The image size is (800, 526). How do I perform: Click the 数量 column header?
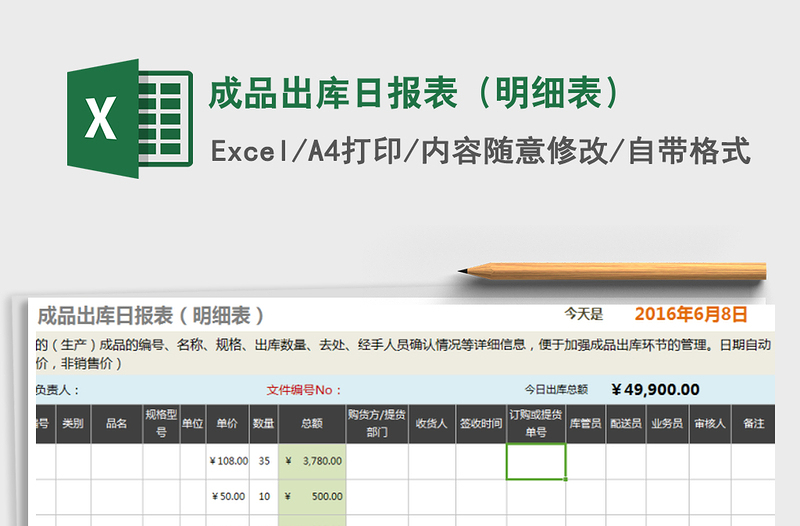264,423
